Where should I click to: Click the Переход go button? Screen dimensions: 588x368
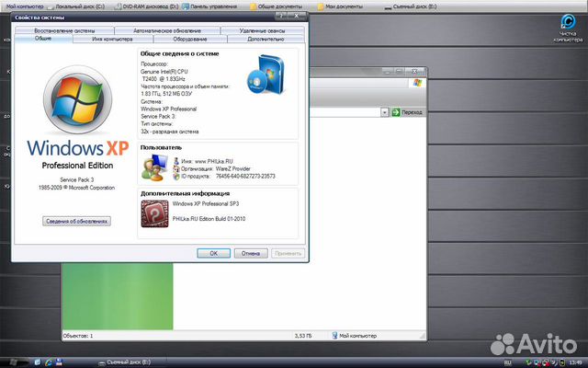[x=407, y=112]
